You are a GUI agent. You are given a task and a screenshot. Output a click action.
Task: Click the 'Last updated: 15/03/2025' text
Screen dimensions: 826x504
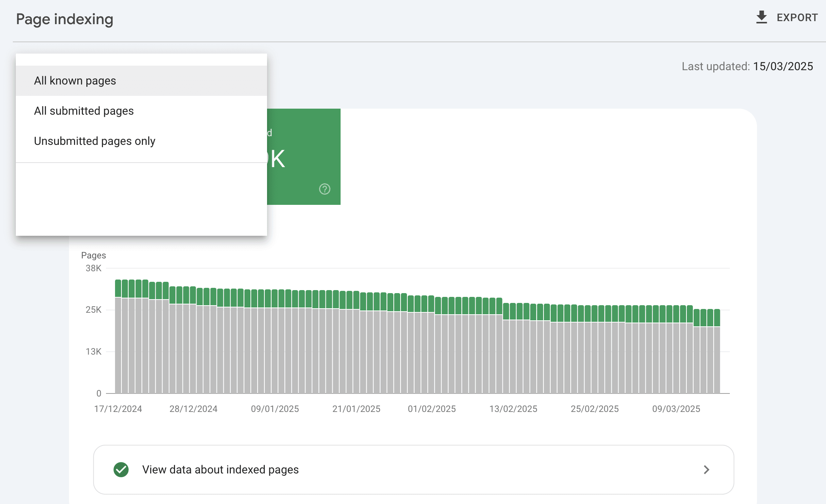747,66
